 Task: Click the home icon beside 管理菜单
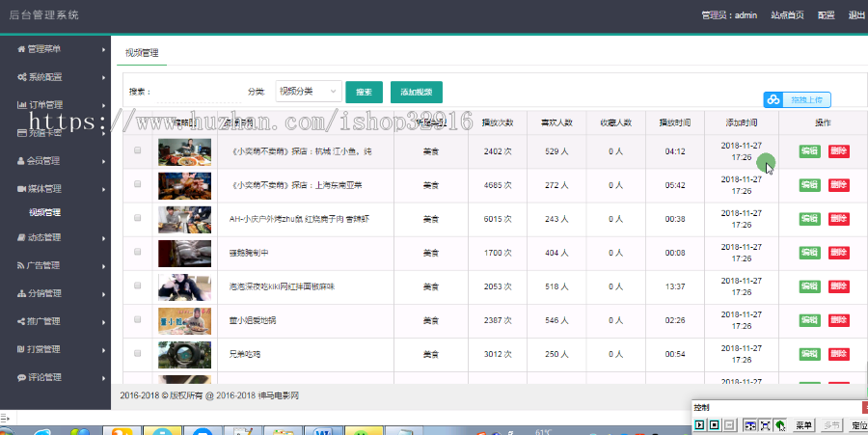21,49
